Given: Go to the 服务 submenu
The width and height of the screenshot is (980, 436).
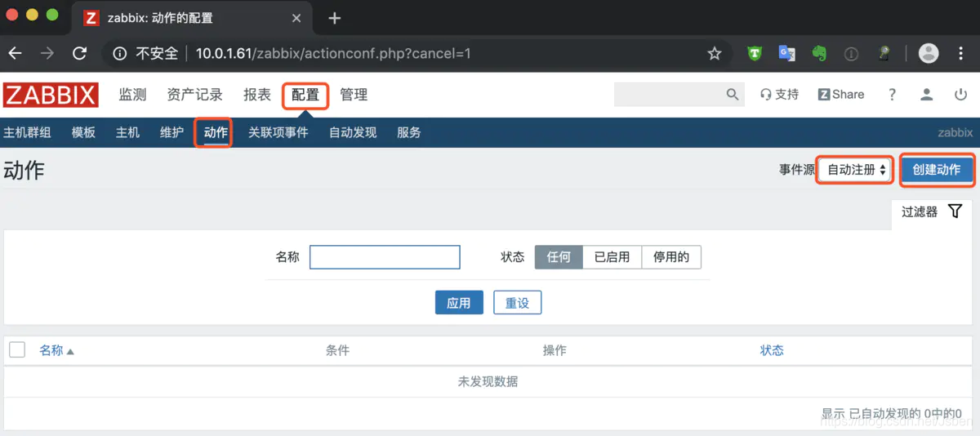Looking at the screenshot, I should pos(409,132).
